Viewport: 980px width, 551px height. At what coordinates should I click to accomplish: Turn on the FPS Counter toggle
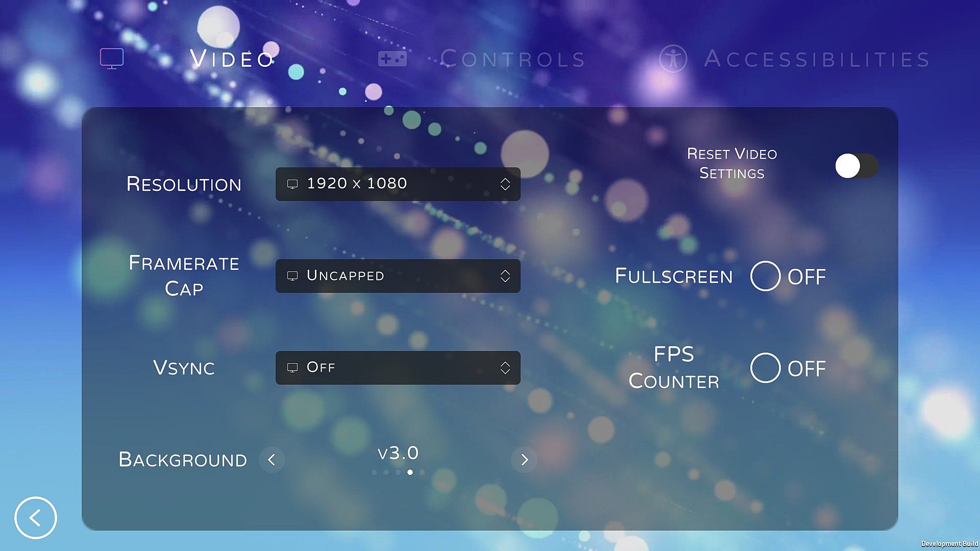pos(765,368)
